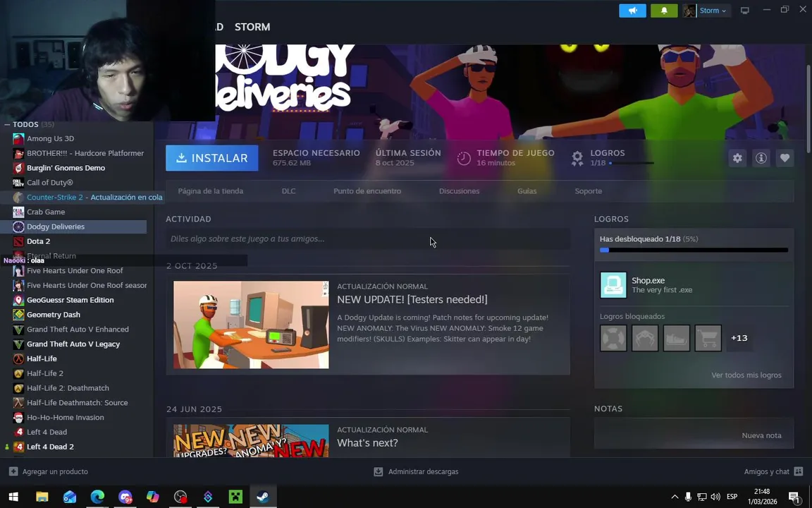Select Among Us 3D in the library
This screenshot has width=812, height=508.
coord(50,138)
